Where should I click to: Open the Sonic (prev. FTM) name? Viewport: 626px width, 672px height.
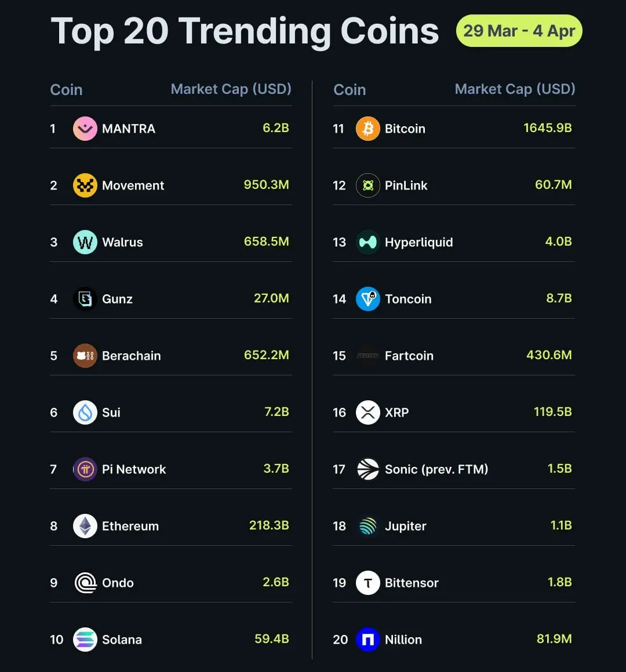click(x=436, y=469)
